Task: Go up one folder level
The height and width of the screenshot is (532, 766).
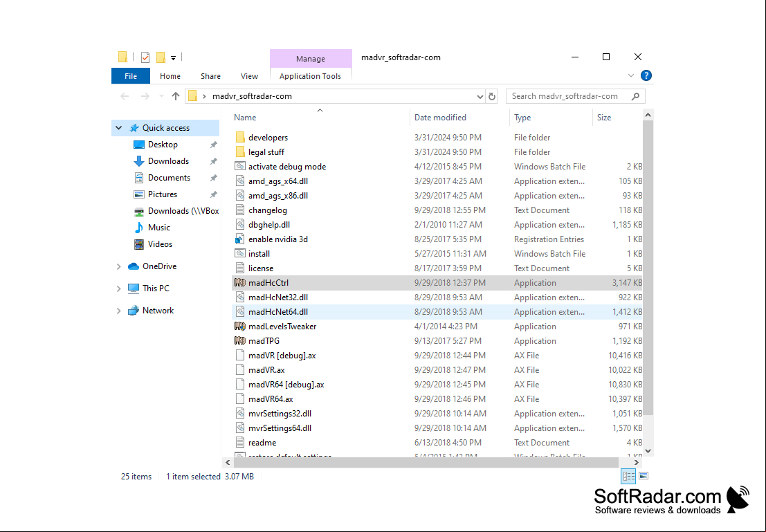Action: point(176,96)
